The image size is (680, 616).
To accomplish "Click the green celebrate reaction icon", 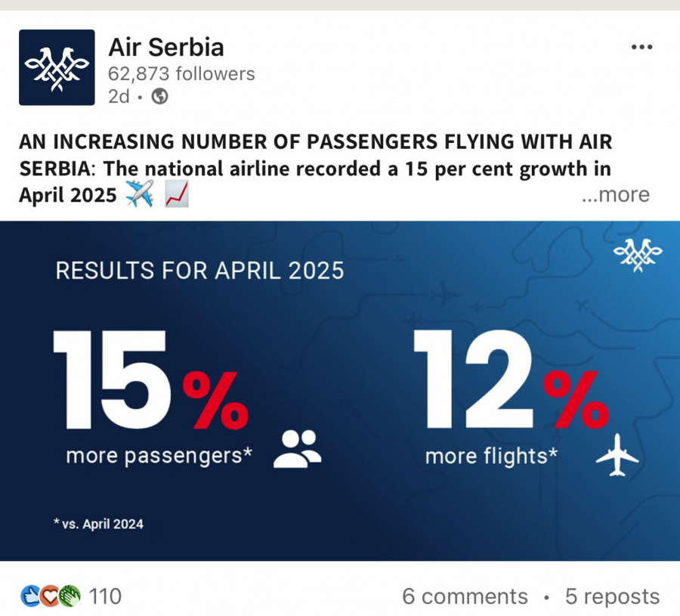I will point(70,596).
